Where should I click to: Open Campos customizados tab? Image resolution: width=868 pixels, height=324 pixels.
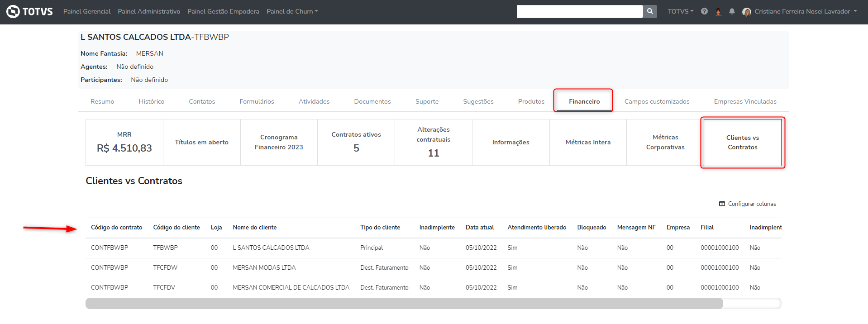(x=657, y=101)
